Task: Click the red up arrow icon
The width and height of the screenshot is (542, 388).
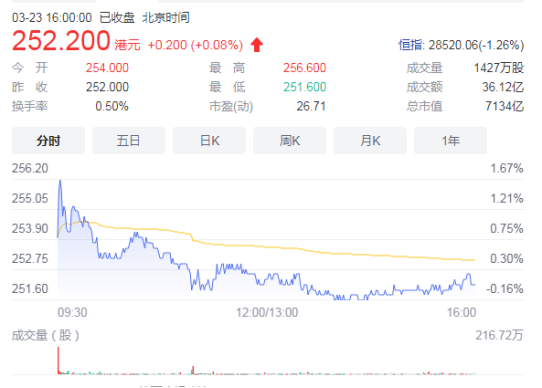Action: [x=257, y=45]
